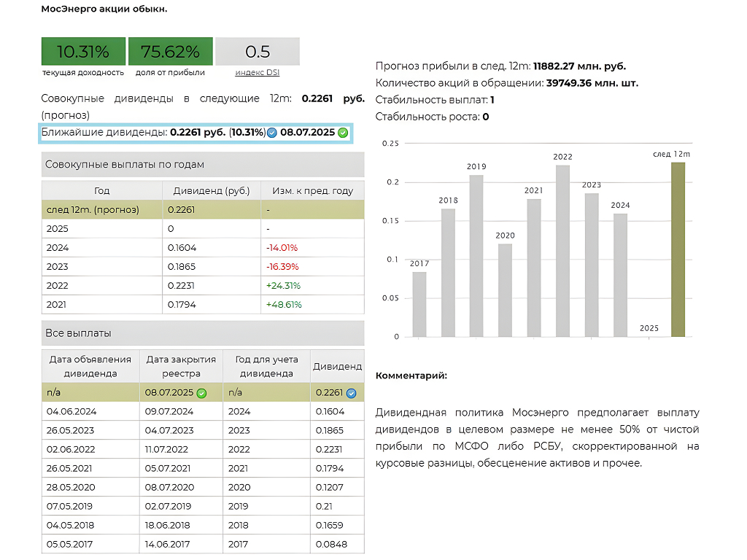Click the gray 0.5 DSI index badge
Viewport: 747px width, 560px height.
(257, 52)
